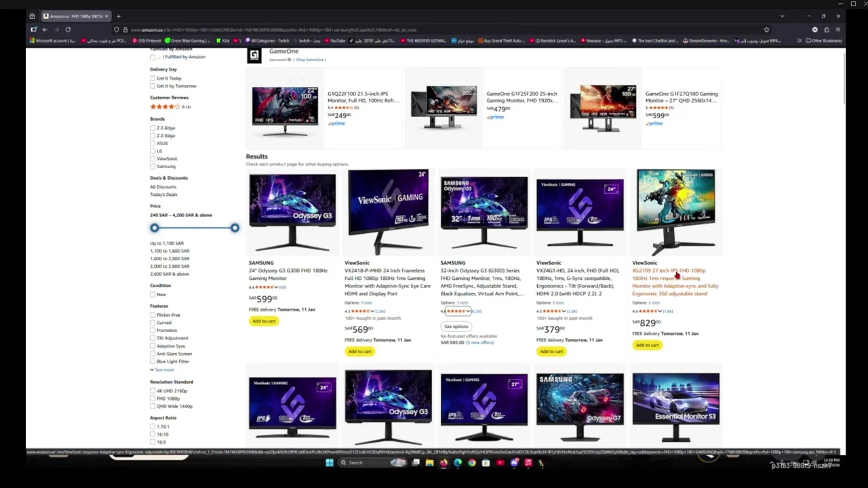Open Task View on the taskbar
This screenshot has width=868, height=488.
pos(416,463)
